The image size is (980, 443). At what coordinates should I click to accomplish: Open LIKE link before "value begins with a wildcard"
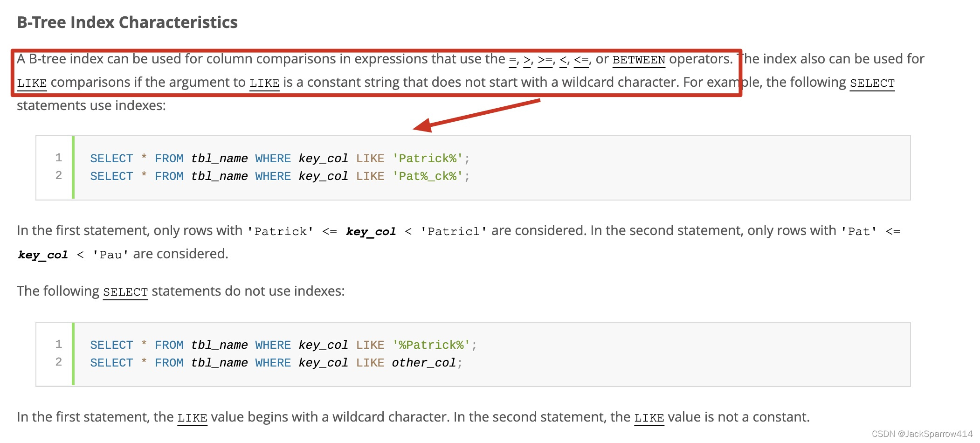click(192, 418)
